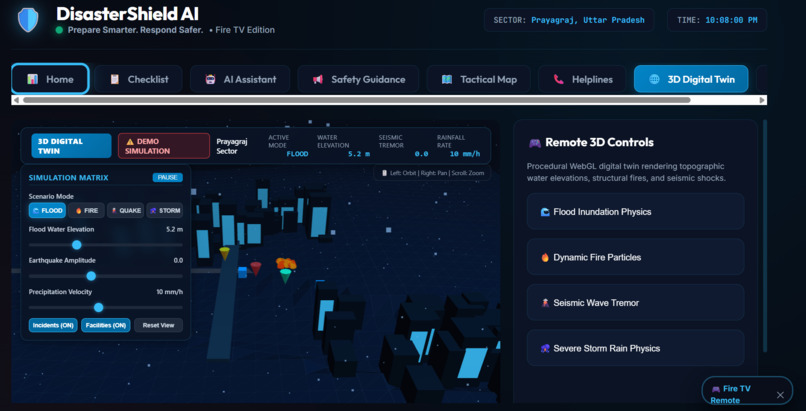Click the Flood Water Elevation slider handle
This screenshot has width=806, height=411.
(77, 245)
